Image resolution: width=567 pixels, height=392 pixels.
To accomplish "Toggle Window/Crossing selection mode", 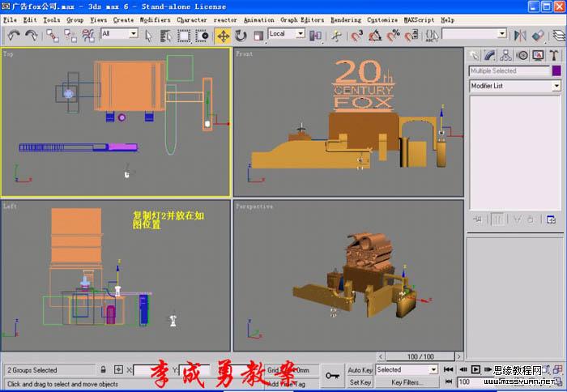I will coord(202,36).
